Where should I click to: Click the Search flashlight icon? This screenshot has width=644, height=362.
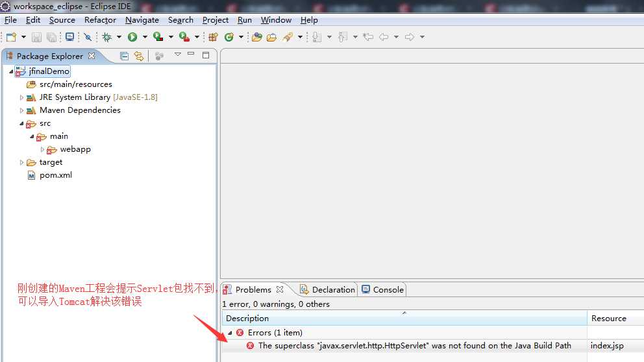(x=288, y=37)
